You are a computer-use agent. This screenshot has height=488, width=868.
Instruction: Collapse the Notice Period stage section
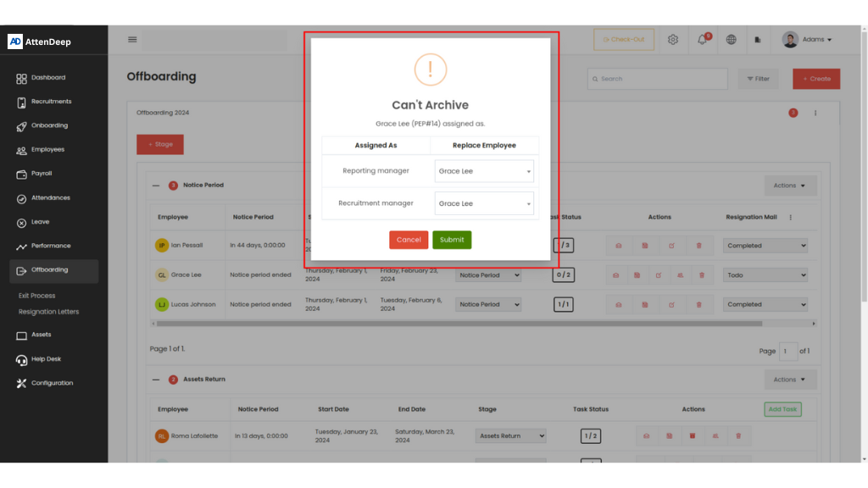coord(156,186)
